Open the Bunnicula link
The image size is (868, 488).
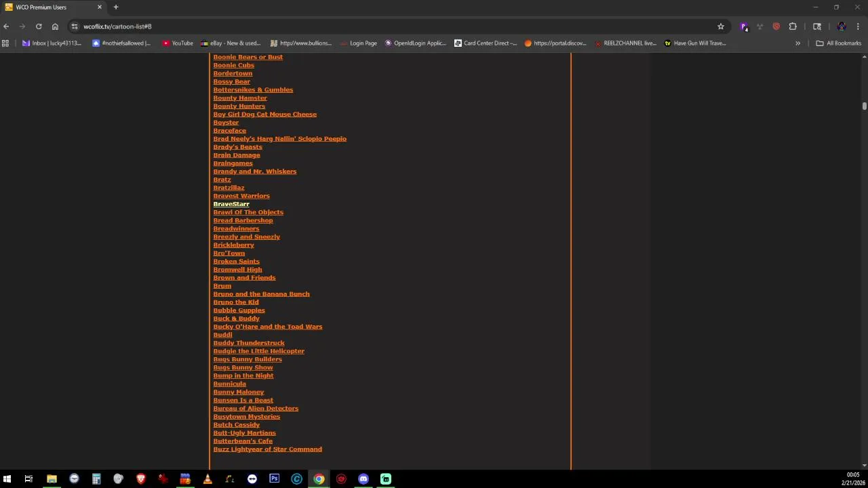click(229, 384)
